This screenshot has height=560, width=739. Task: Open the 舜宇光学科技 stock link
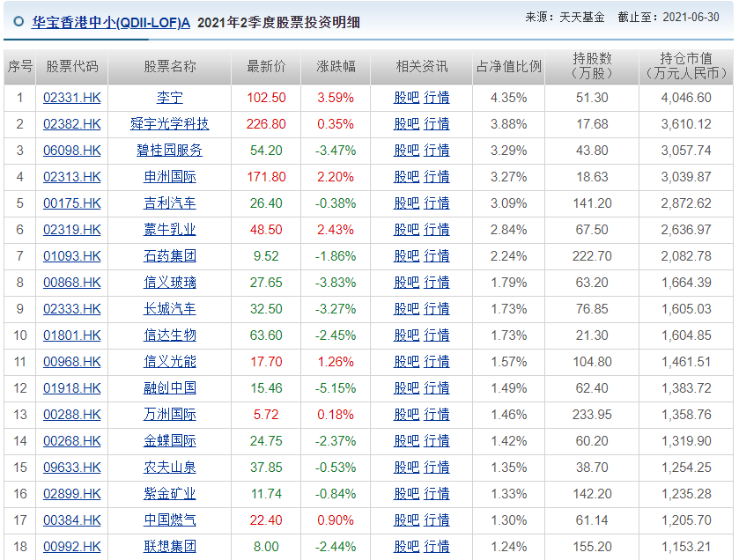click(x=170, y=124)
